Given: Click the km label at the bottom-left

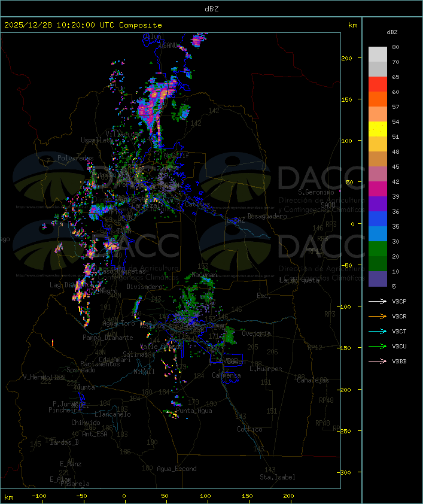Looking at the screenshot, I should 10,497.
